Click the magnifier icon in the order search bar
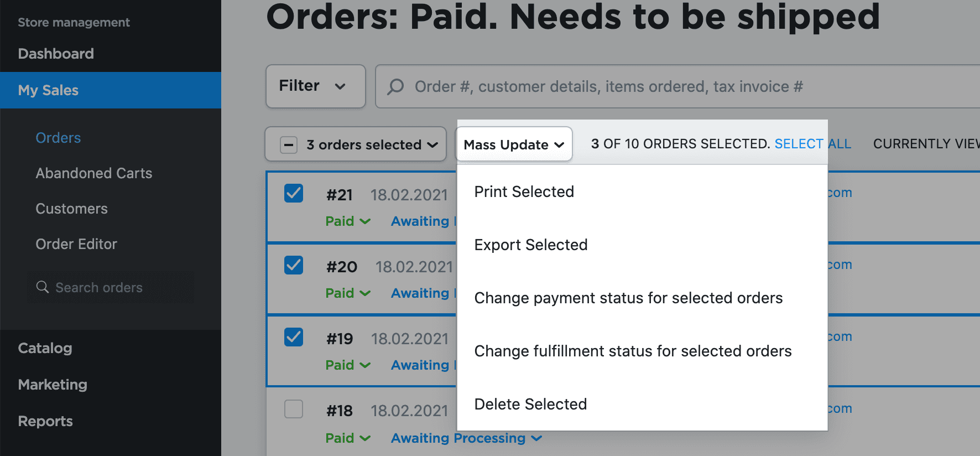 point(395,87)
